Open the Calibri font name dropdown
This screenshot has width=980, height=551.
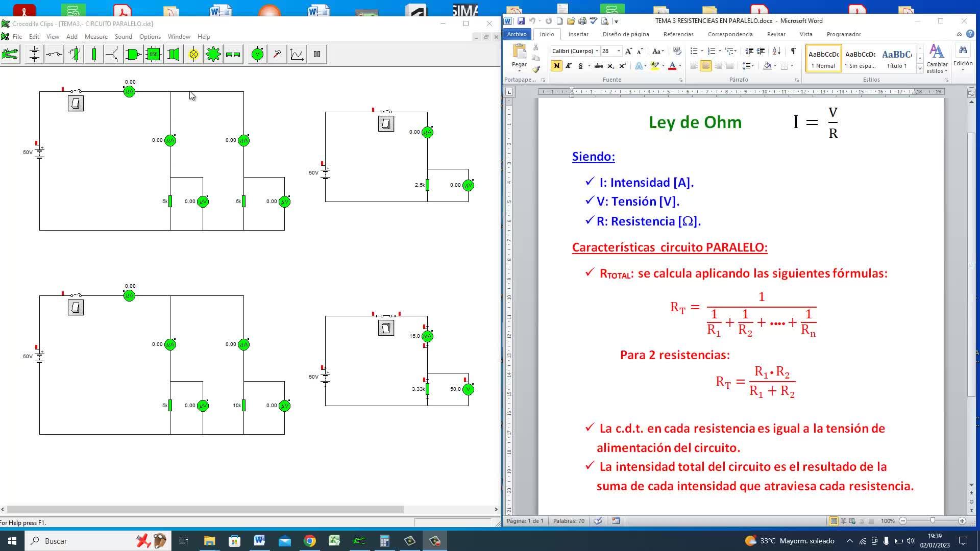[597, 51]
